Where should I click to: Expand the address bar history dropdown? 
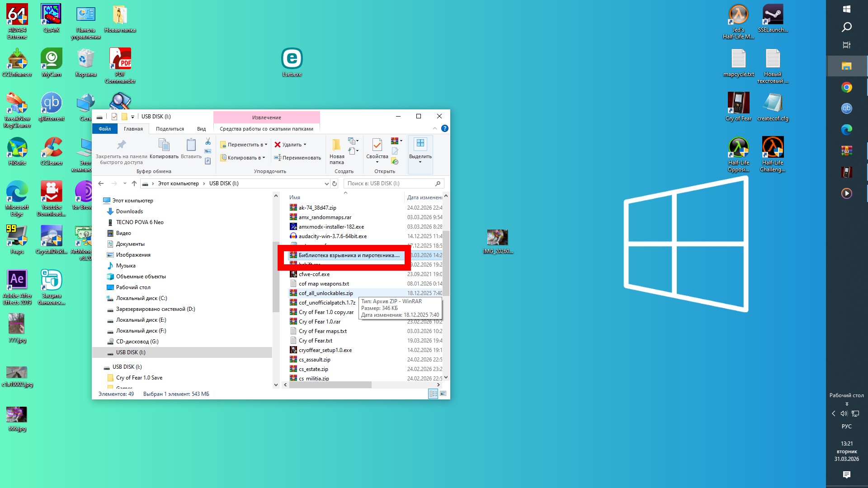[326, 183]
